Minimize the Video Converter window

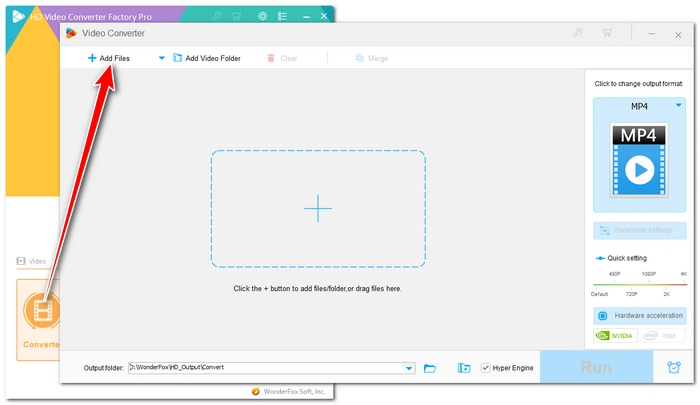652,33
